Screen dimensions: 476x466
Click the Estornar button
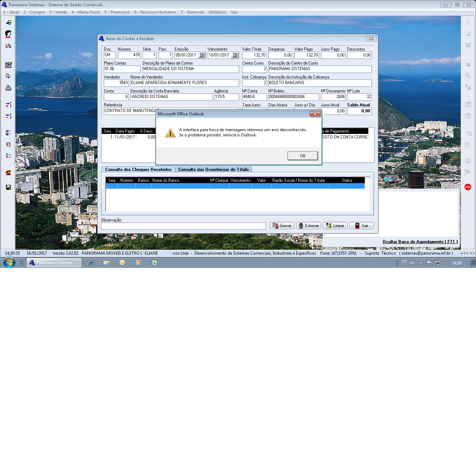click(308, 226)
